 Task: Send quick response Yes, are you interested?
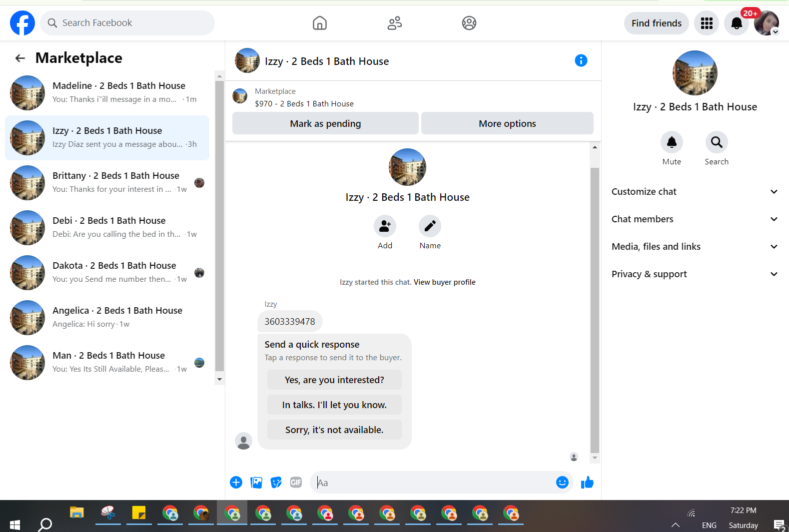[334, 380]
